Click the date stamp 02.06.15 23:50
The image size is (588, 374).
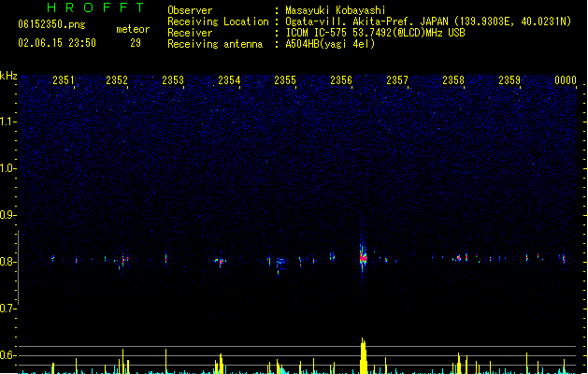57,43
